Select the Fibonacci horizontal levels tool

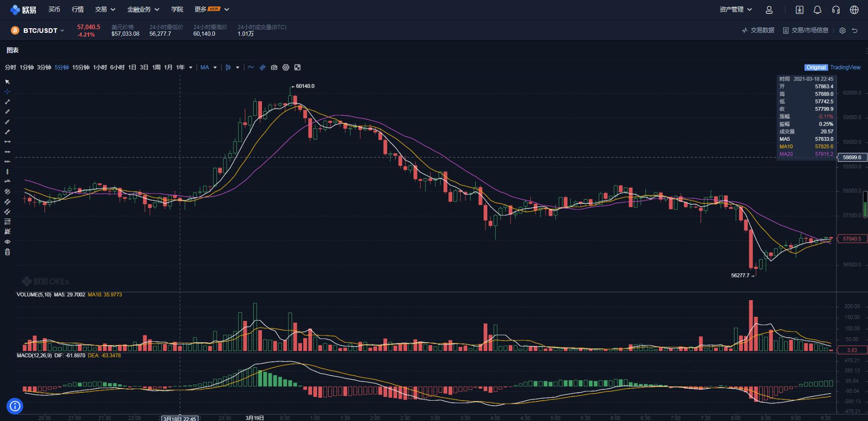tap(7, 222)
